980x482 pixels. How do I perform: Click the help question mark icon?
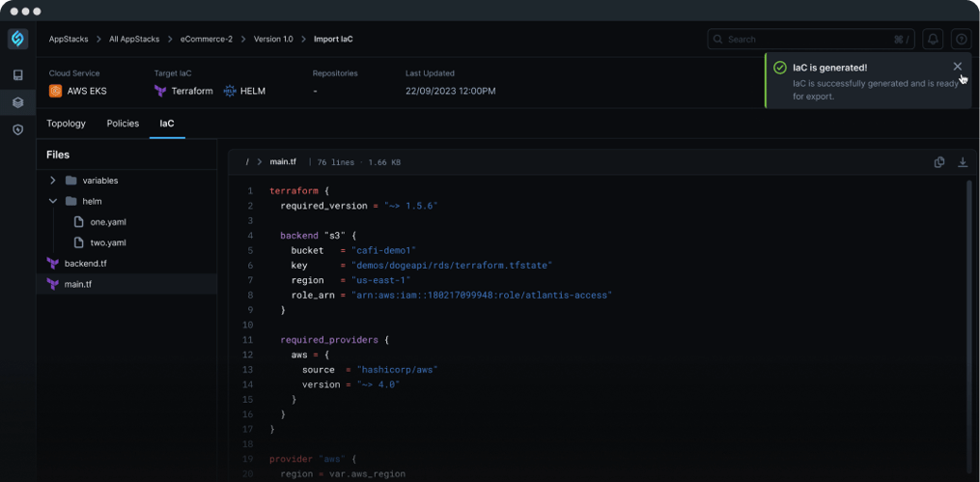962,39
